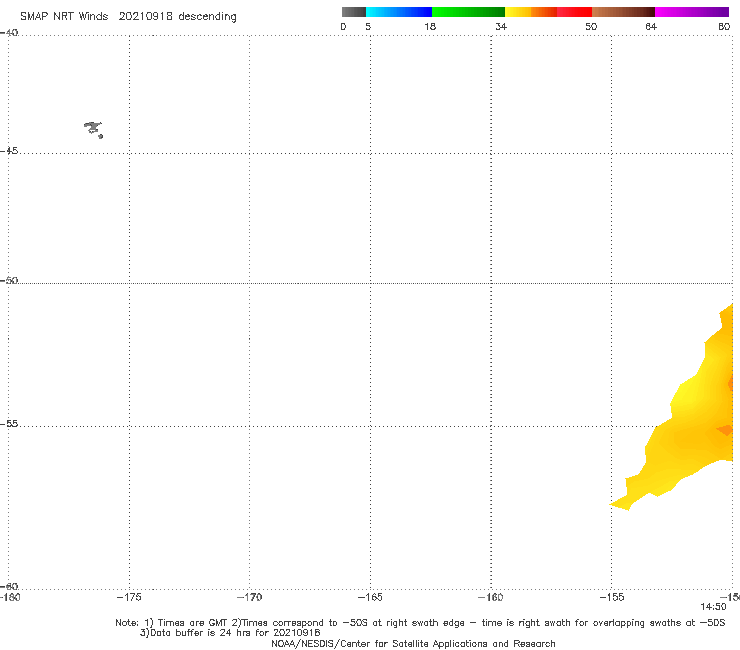
Task: Click the yellow-orange wind swath region
Action: (689, 425)
